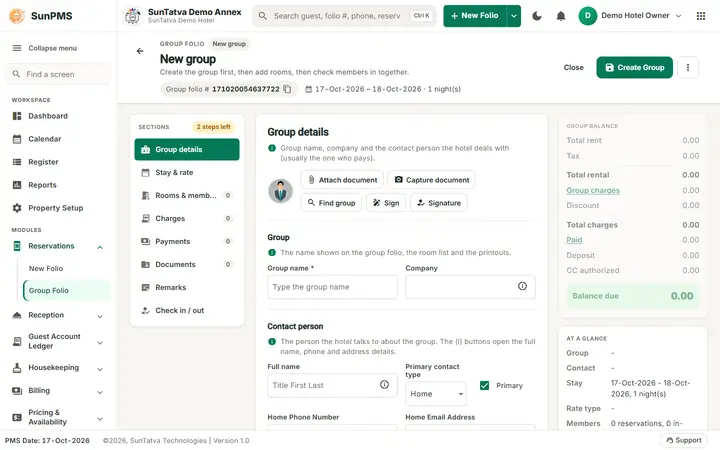Click Attach document button

tap(342, 180)
